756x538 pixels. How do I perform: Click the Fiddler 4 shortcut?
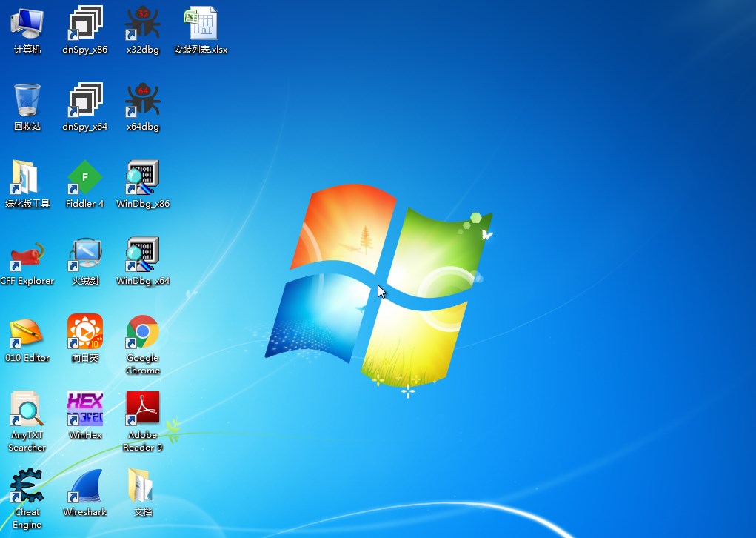(85, 178)
